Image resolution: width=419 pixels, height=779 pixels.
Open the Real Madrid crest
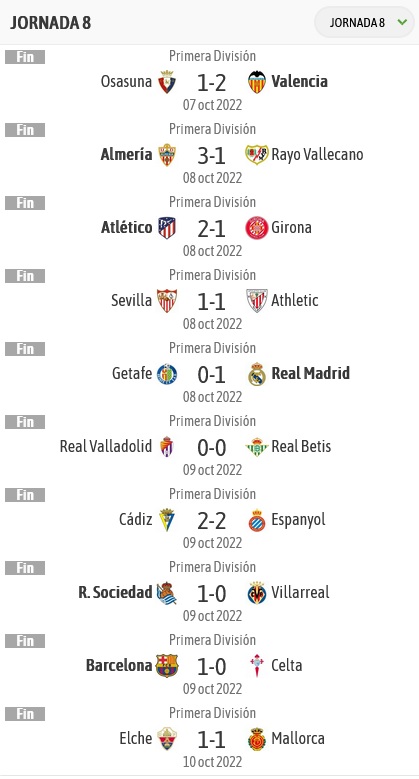(x=257, y=374)
